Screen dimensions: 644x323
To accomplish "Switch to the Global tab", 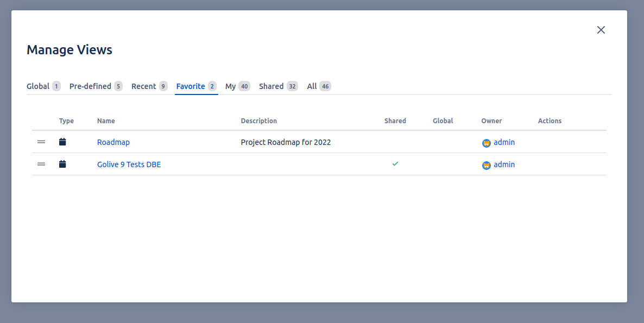I will [x=38, y=86].
